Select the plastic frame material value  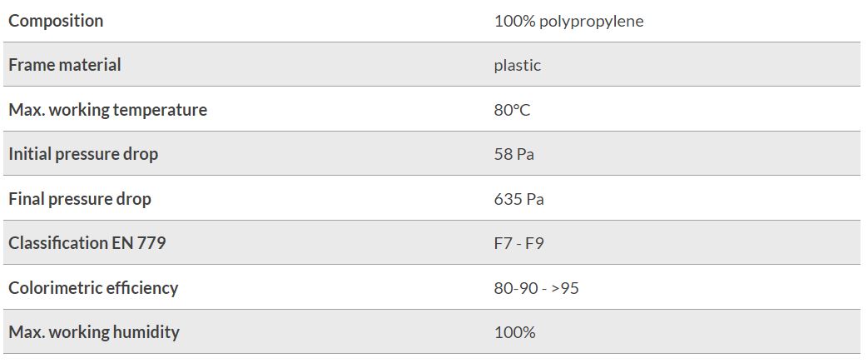[x=517, y=66]
